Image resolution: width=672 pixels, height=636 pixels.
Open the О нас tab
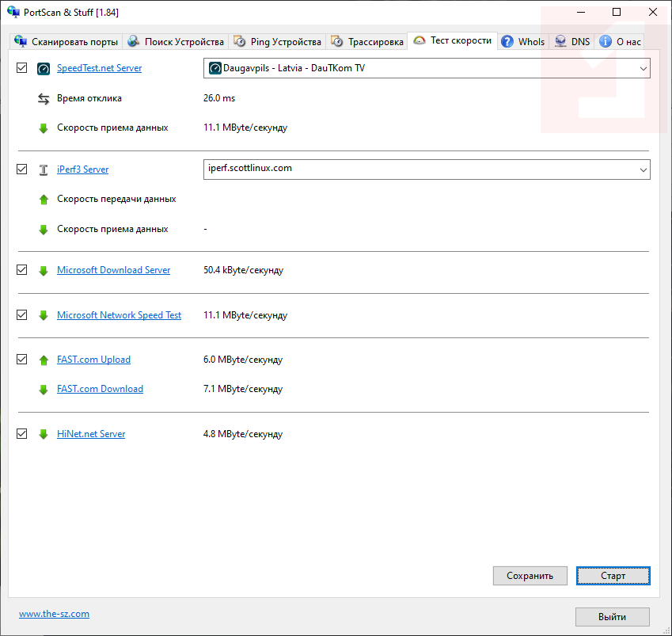tap(620, 42)
